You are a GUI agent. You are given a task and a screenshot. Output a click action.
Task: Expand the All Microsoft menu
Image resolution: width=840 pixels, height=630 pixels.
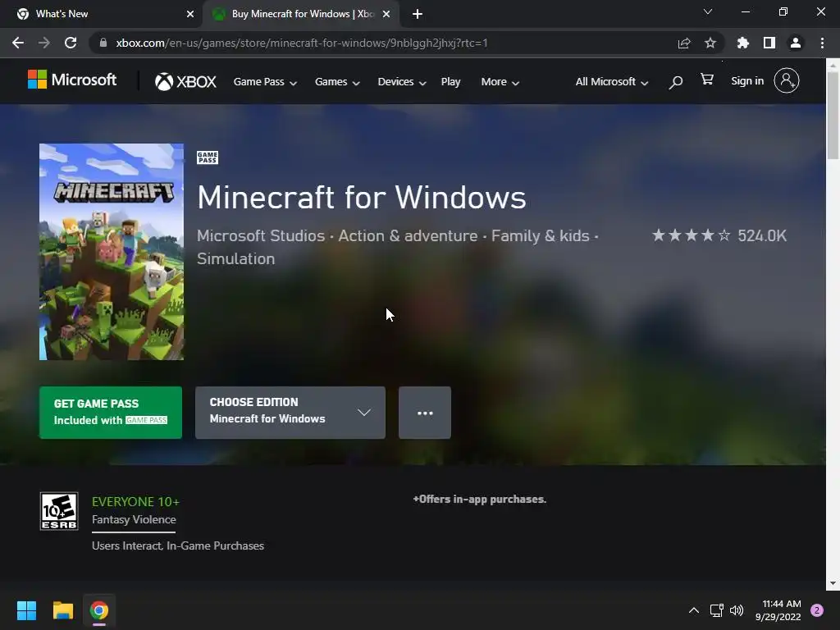[x=612, y=82]
